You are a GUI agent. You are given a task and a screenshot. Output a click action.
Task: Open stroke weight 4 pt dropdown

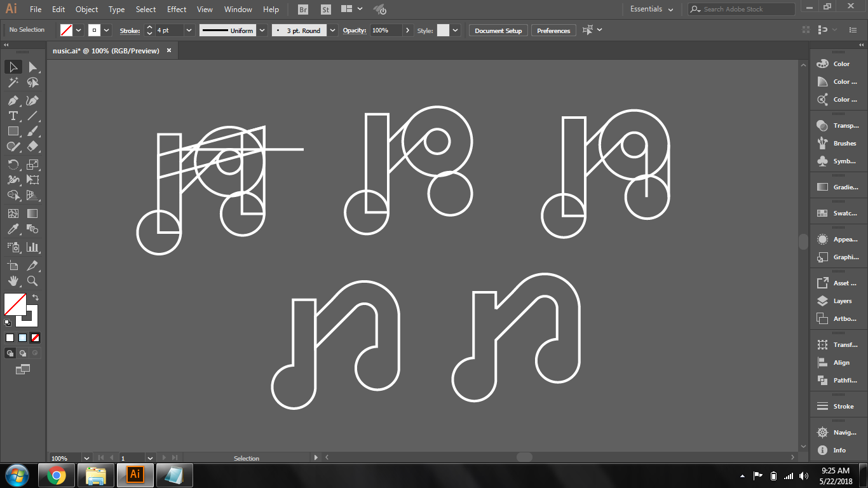pos(189,30)
